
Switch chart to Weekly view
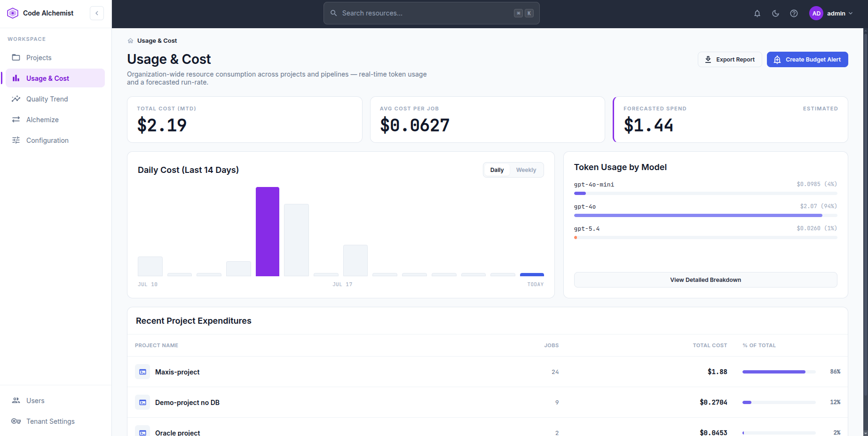click(x=526, y=170)
